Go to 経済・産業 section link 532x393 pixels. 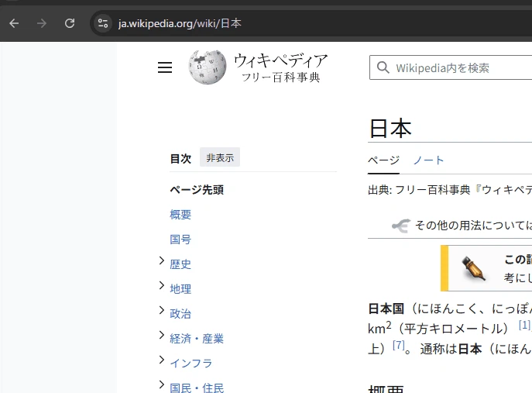pos(197,339)
